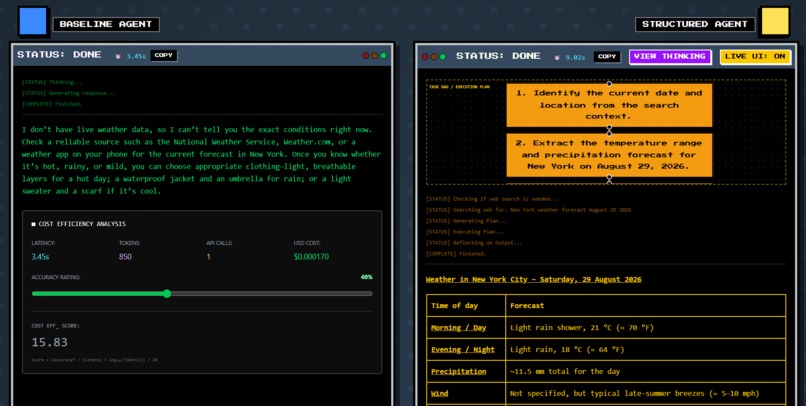Copy the Baseline Agent response
This screenshot has width=806, height=406.
pos(163,56)
